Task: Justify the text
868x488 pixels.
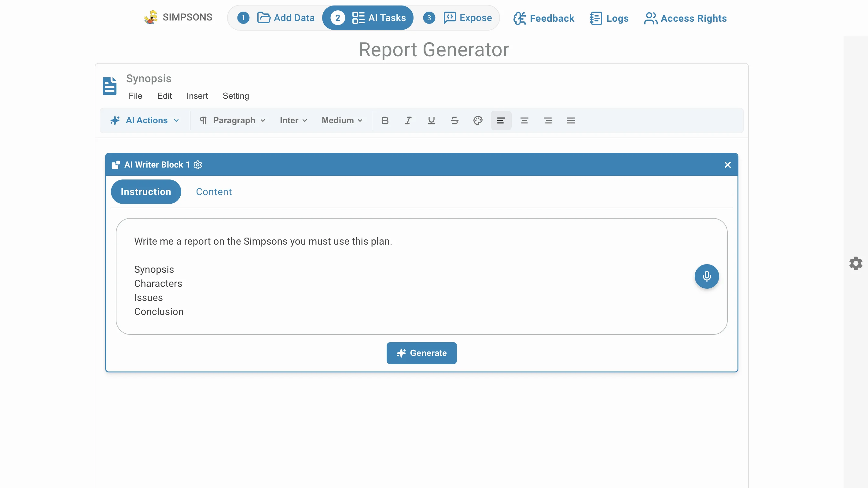Action: [571, 121]
